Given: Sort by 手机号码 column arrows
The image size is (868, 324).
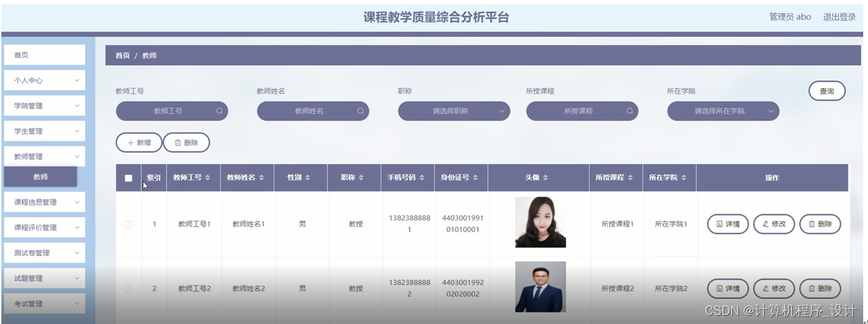Looking at the screenshot, I should [x=422, y=178].
